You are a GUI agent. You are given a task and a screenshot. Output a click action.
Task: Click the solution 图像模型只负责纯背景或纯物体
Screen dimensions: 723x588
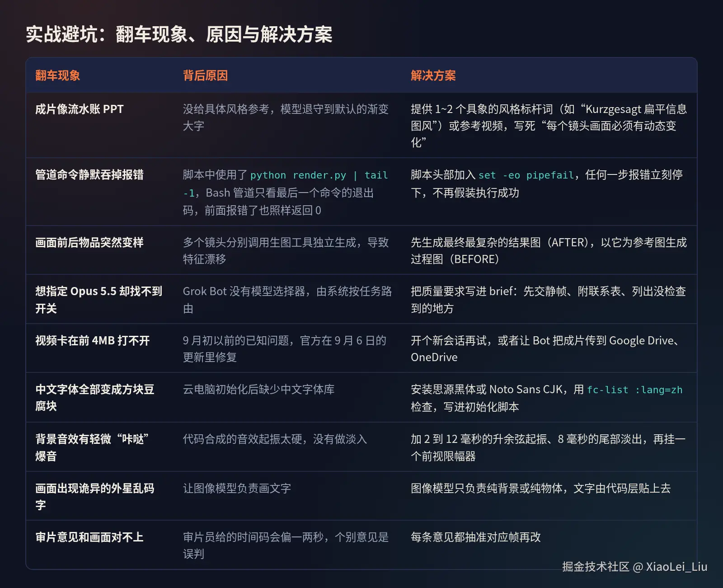540,489
